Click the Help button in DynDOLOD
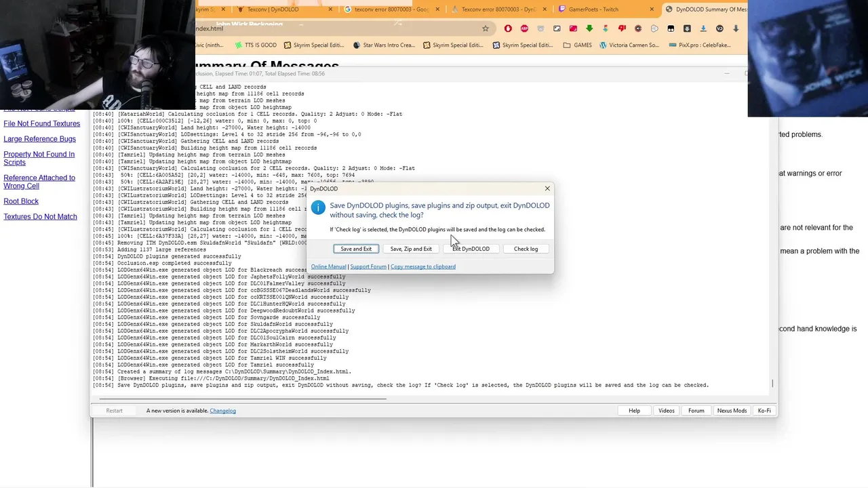This screenshot has height=488, width=868. pyautogui.click(x=634, y=411)
